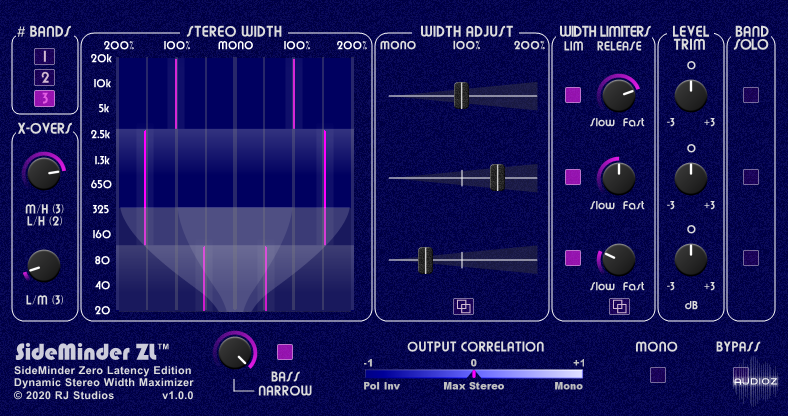Image resolution: width=788 pixels, height=416 pixels.
Task: Click the mid band width adjust slider handle
Action: 497,177
